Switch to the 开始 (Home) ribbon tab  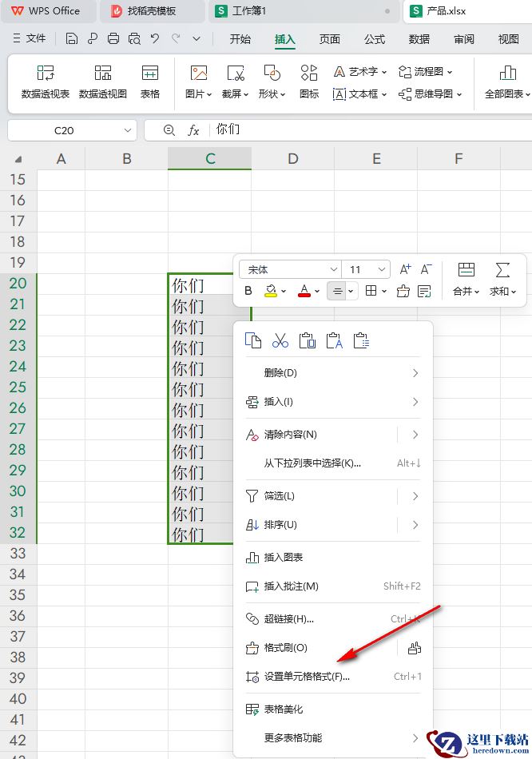(240, 39)
